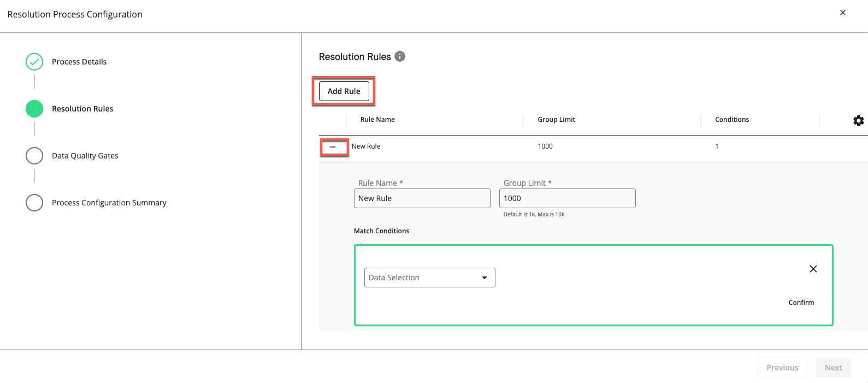Screen dimensions: 868x383
Task: Open the Data Selection dropdown
Action: pyautogui.click(x=429, y=278)
